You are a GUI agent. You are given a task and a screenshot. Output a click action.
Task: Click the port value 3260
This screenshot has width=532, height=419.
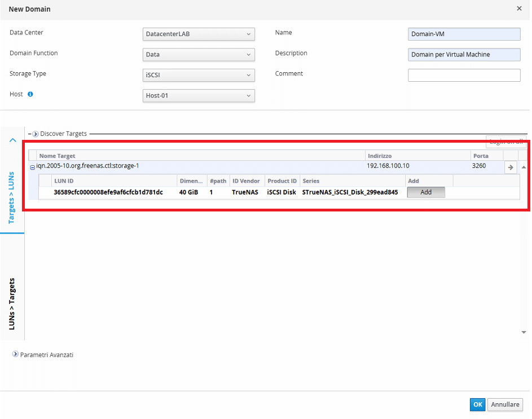(479, 166)
